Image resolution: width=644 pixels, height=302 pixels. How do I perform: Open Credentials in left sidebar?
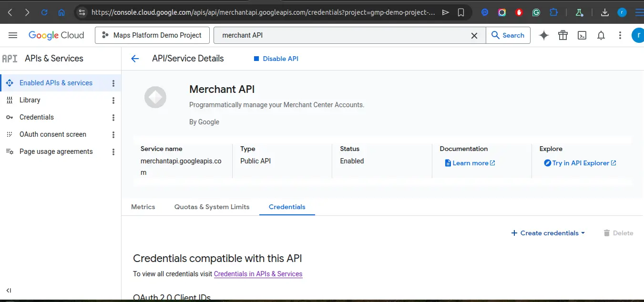(x=37, y=117)
